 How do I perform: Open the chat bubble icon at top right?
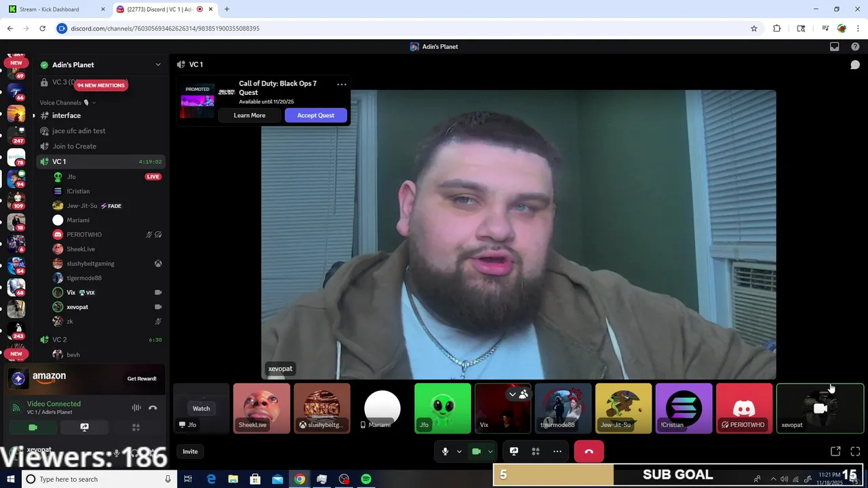click(x=855, y=64)
